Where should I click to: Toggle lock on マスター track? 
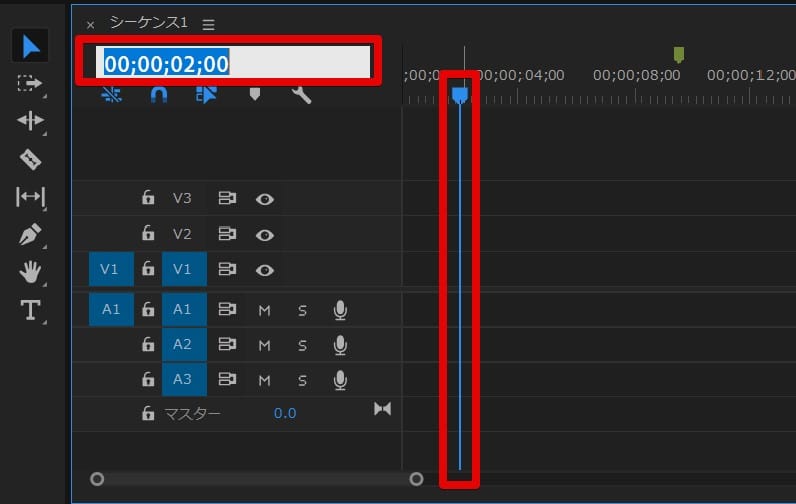click(x=148, y=413)
